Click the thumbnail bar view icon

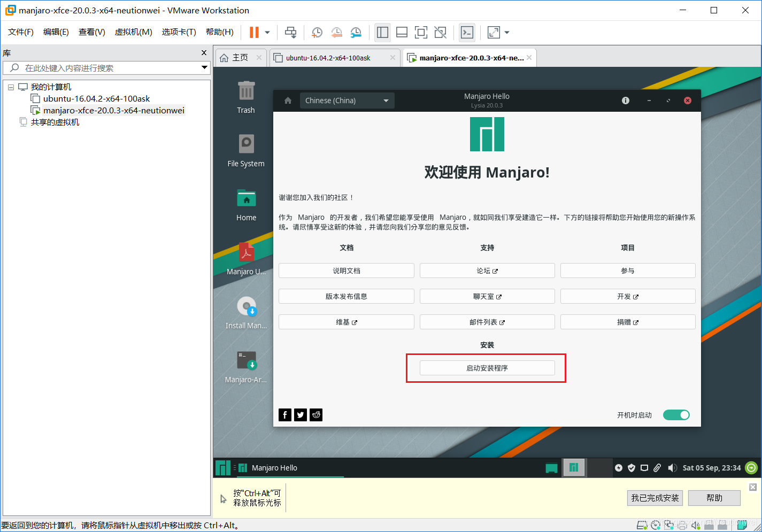coord(402,33)
